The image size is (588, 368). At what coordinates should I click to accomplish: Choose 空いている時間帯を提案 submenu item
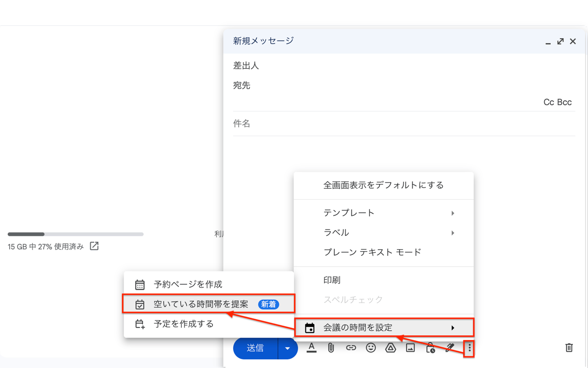(x=209, y=304)
